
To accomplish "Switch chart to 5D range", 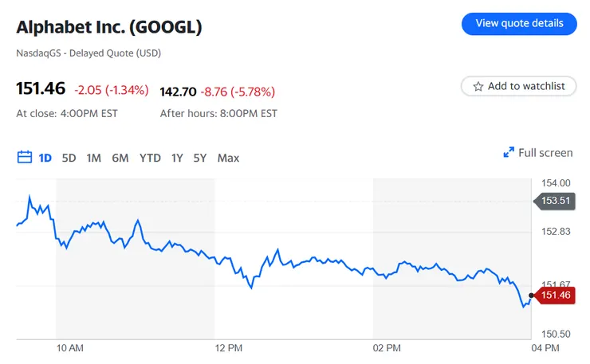I will coord(69,158).
